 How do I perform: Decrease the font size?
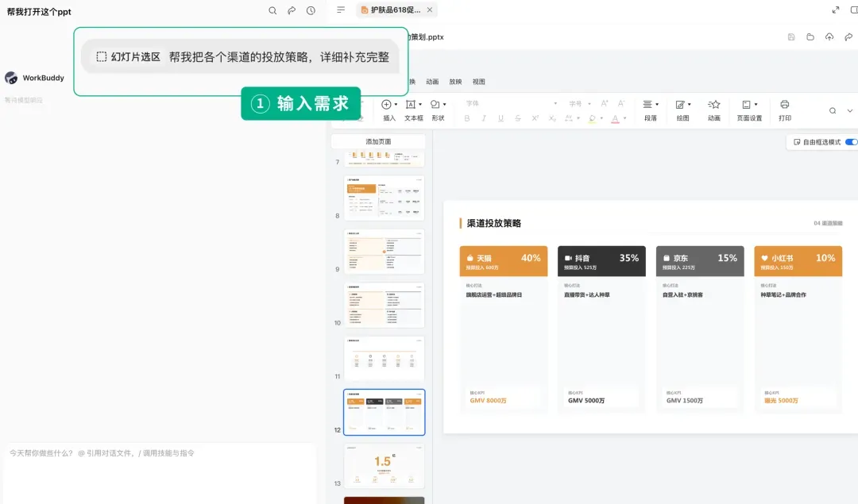[621, 103]
